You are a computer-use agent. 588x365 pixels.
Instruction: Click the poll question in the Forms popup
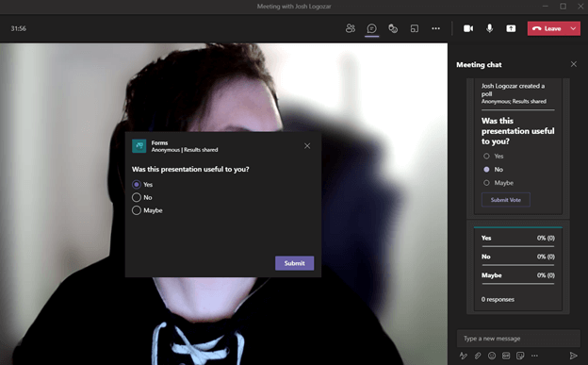pyautogui.click(x=190, y=170)
